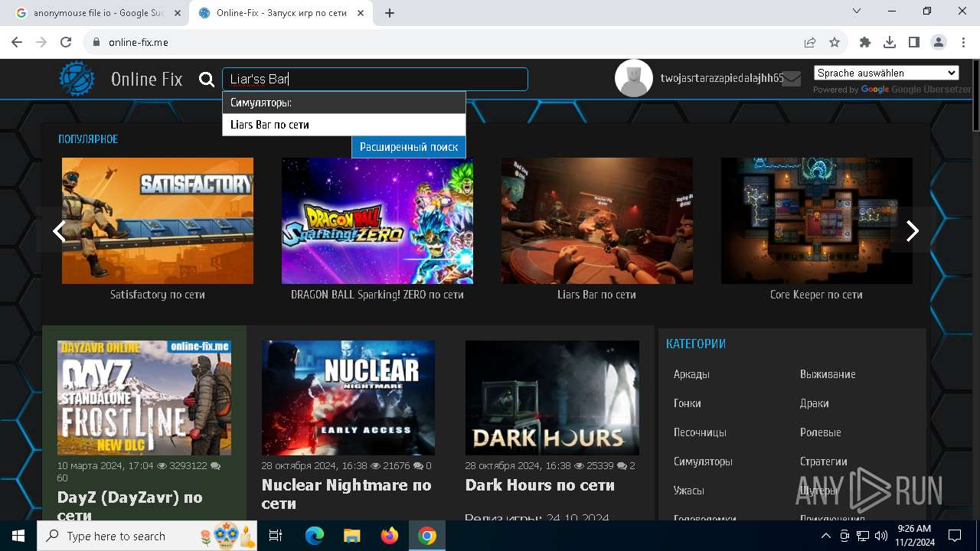Open the Аркады category

[x=691, y=374]
